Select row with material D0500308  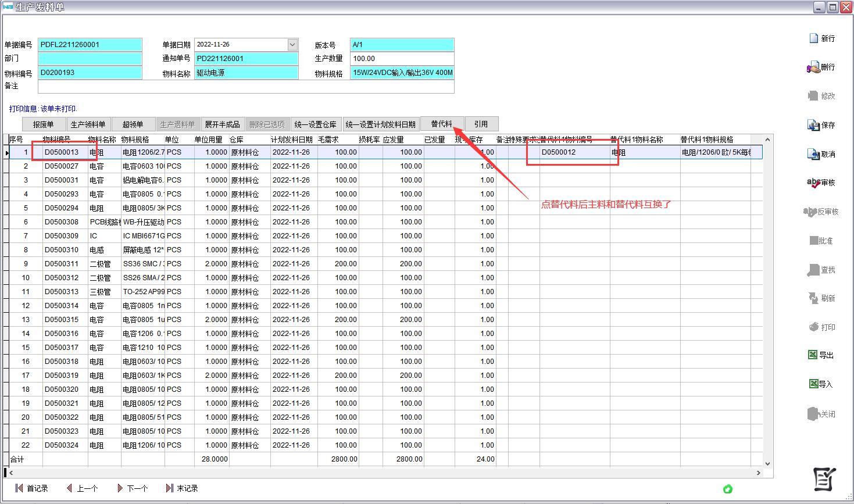(62, 222)
